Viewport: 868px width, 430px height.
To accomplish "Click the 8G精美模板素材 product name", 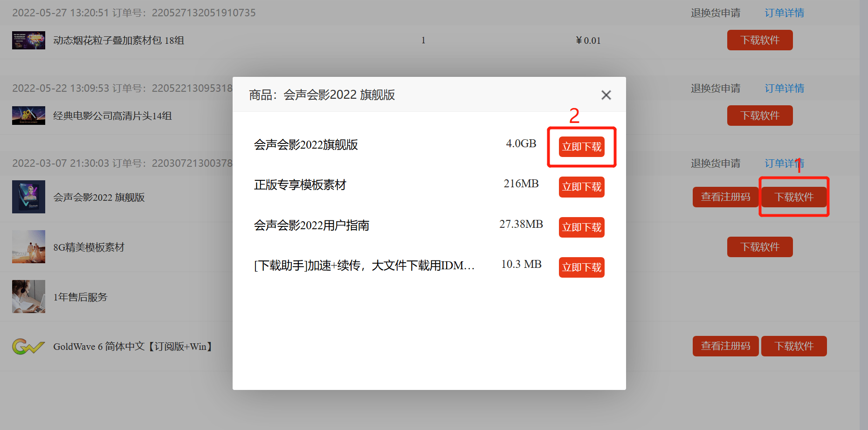I will tap(89, 247).
